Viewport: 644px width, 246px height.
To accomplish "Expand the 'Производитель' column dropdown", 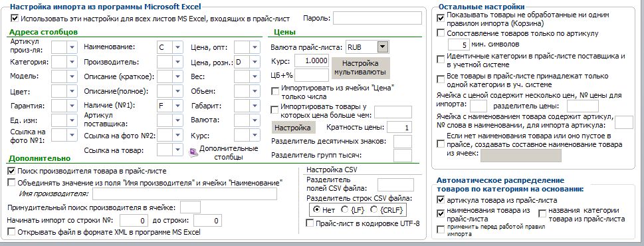I will [x=177, y=62].
